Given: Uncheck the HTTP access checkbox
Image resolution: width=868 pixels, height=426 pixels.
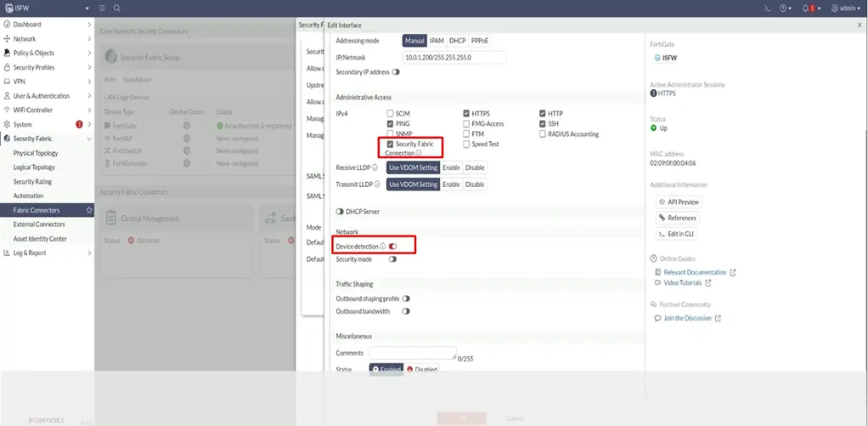Looking at the screenshot, I should click(x=543, y=114).
